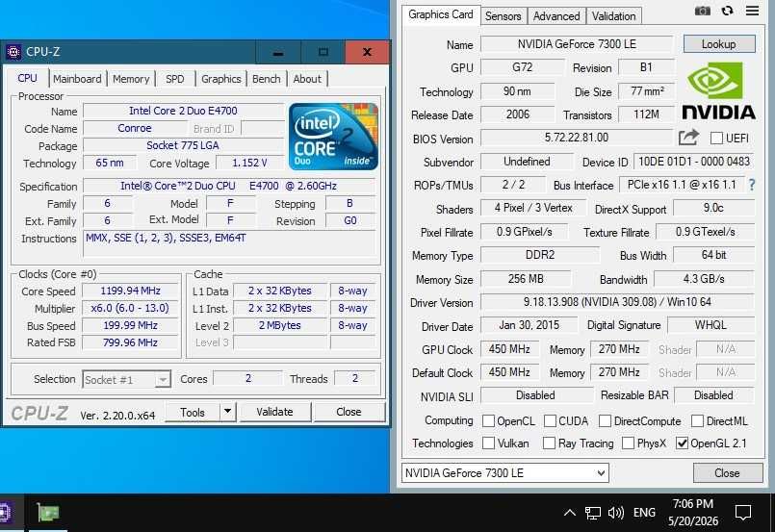Click the CPU-Z title bar icon
Image resolution: width=775 pixels, height=532 pixels.
coord(13,51)
